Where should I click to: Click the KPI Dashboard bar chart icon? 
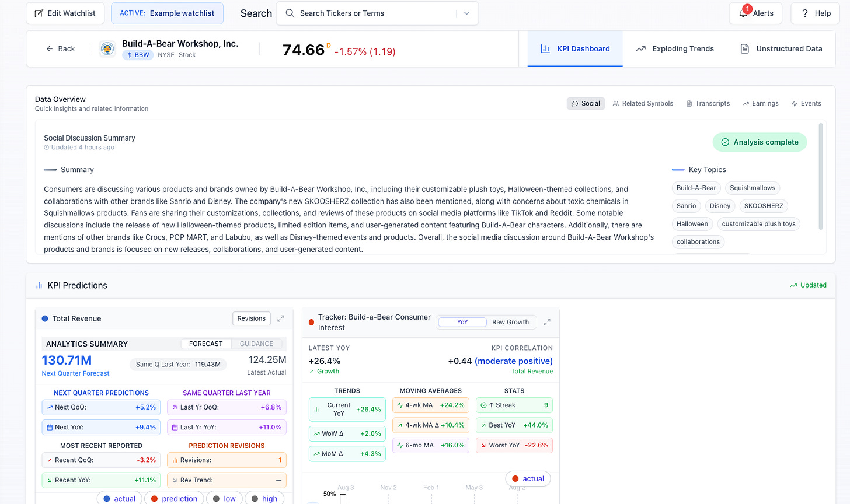click(545, 49)
